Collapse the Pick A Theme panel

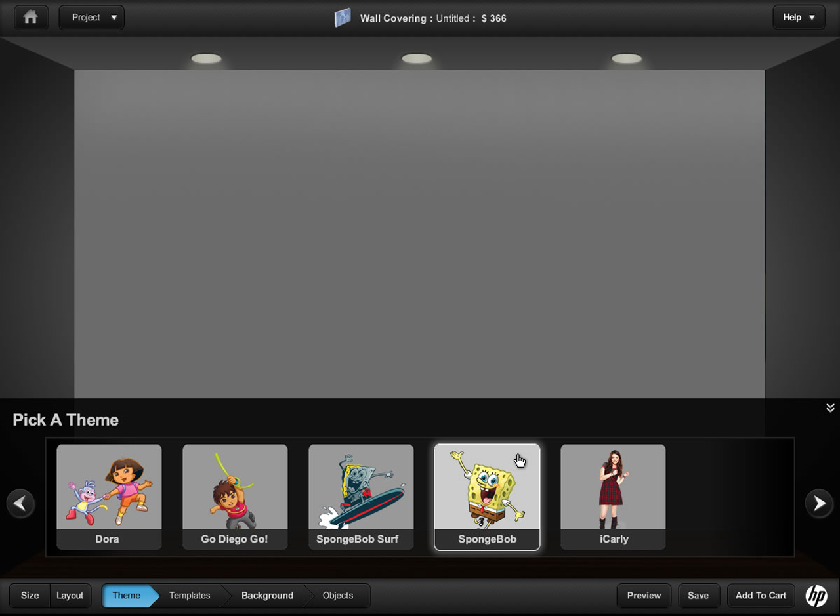830,408
